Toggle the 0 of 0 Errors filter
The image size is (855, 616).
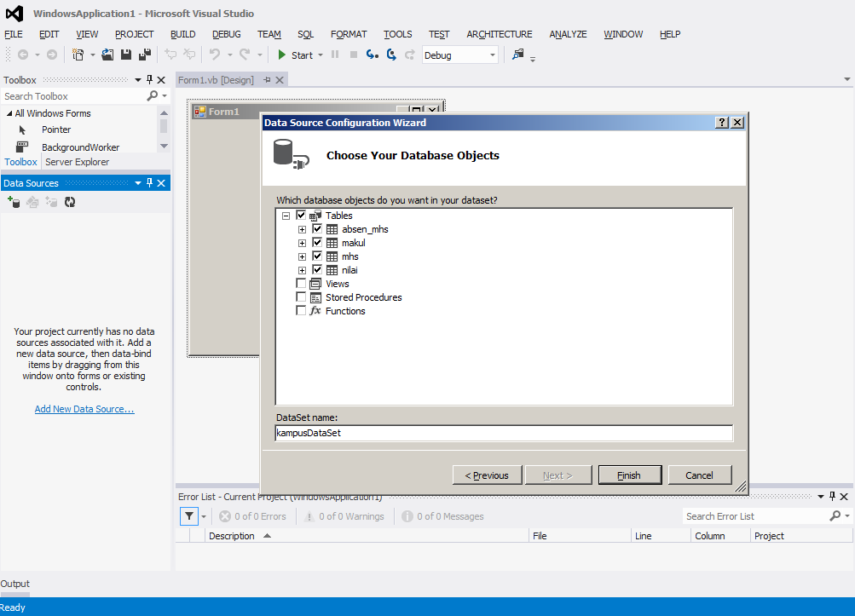click(253, 516)
